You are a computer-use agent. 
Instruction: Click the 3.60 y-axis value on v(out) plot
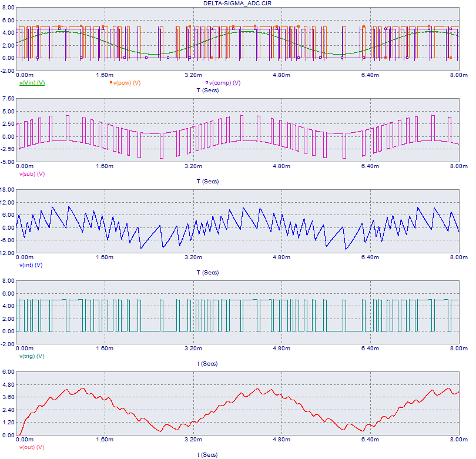(x=9, y=397)
